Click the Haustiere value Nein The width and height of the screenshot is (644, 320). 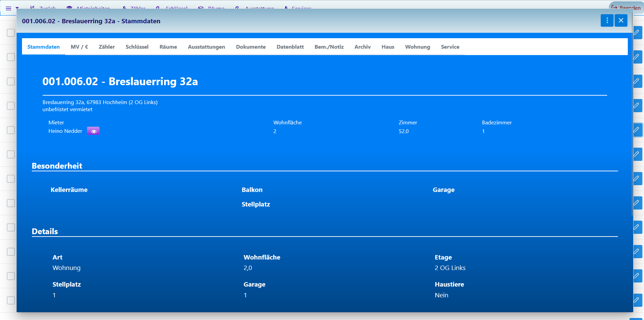point(442,295)
